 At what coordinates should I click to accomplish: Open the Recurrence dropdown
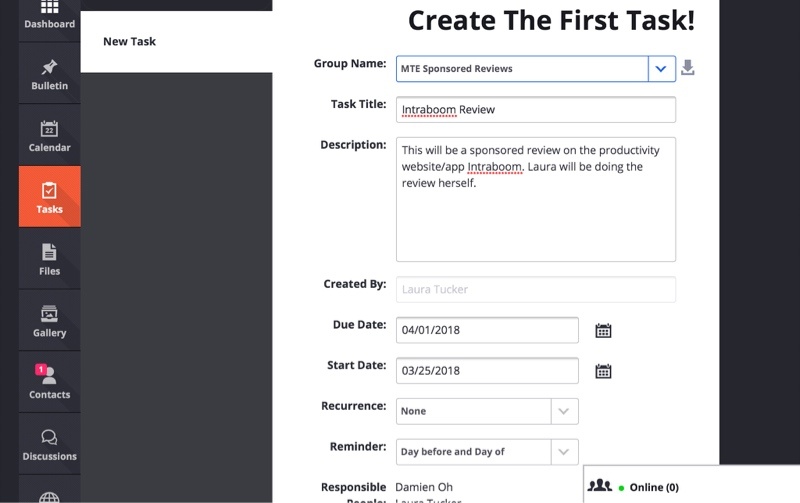coord(487,411)
